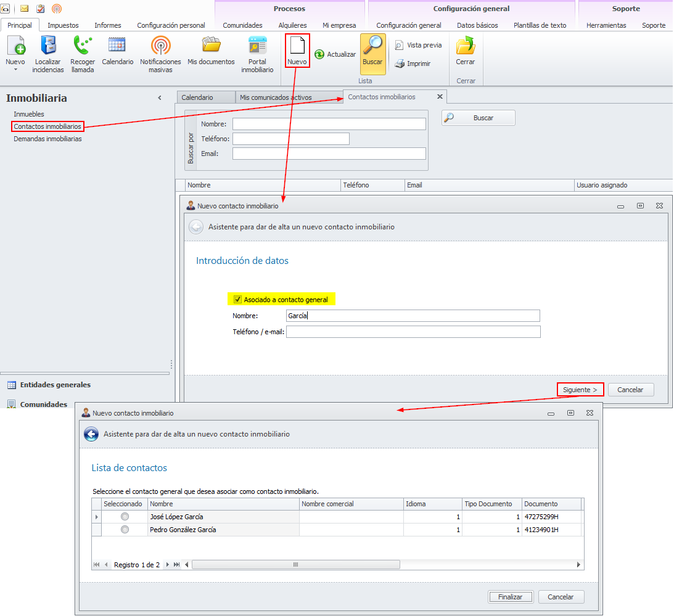Open the Comunidades navigation panel
The image size is (674, 616).
[x=43, y=404]
